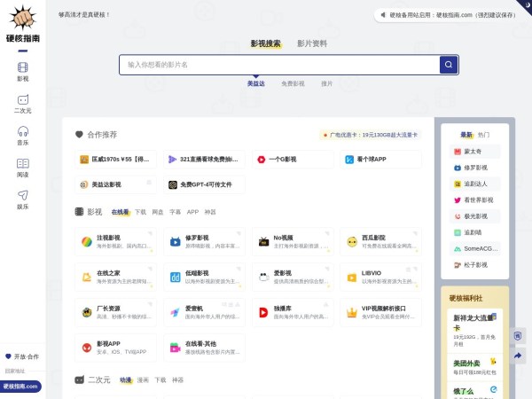Click the magnifier search button
This screenshot has width=532, height=399.
pyautogui.click(x=449, y=65)
